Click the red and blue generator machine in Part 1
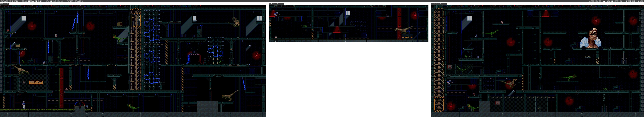Screen dimensions: 644x117 pos(194,57)
